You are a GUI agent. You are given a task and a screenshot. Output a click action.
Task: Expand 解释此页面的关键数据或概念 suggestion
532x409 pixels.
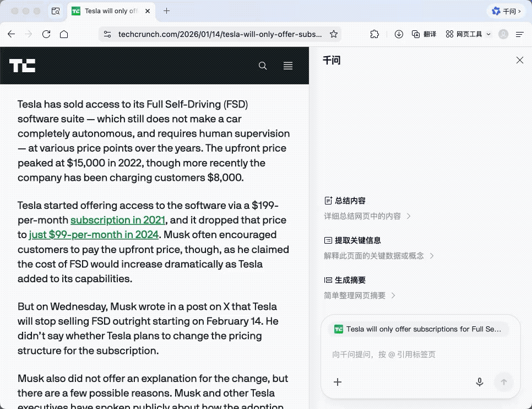[379, 256]
